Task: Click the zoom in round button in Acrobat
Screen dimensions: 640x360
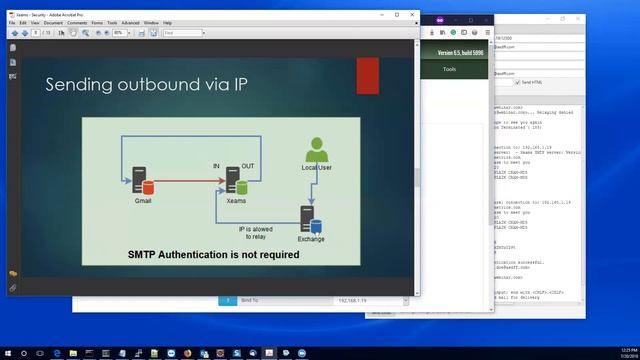Action: click(107, 33)
